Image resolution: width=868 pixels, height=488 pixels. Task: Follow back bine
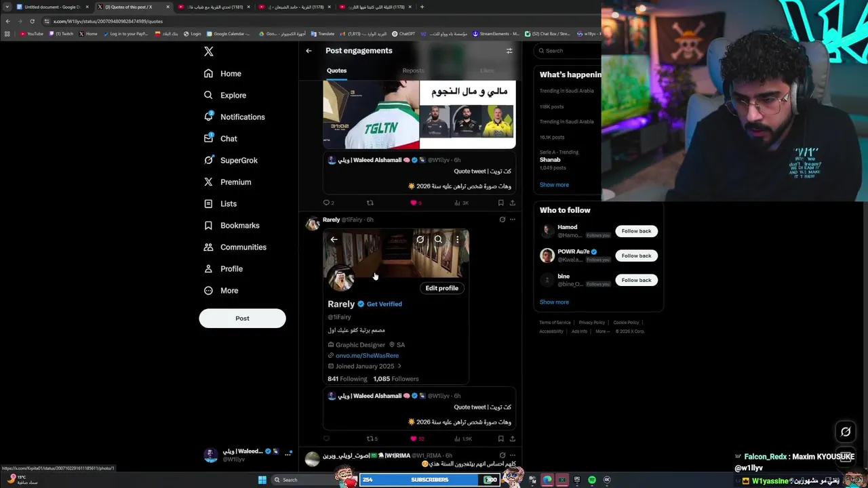[x=636, y=280]
